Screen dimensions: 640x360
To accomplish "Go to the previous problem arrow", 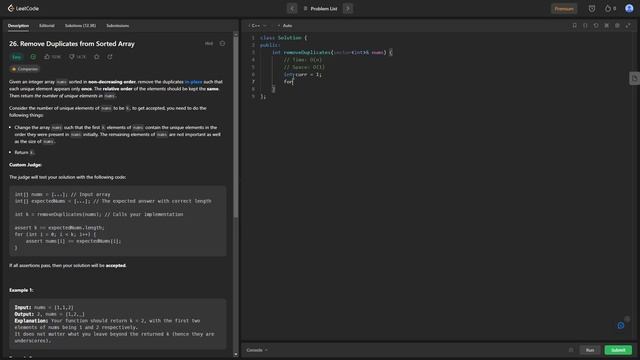I will 292,8.
